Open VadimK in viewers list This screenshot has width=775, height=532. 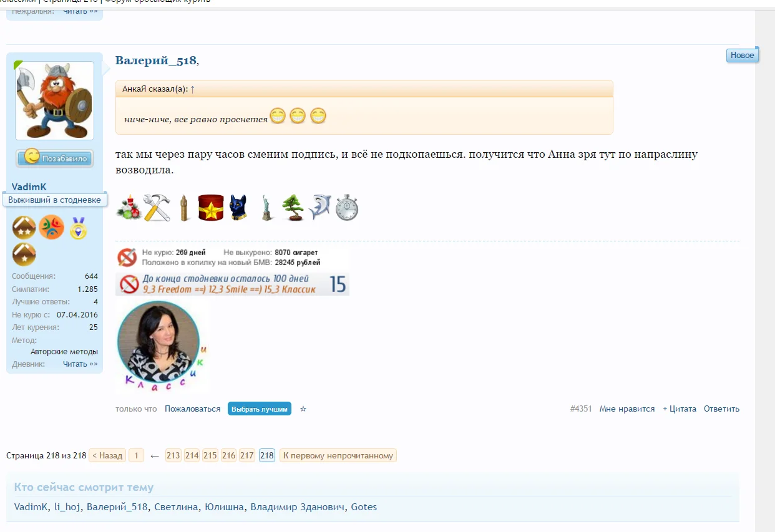pyautogui.click(x=31, y=507)
